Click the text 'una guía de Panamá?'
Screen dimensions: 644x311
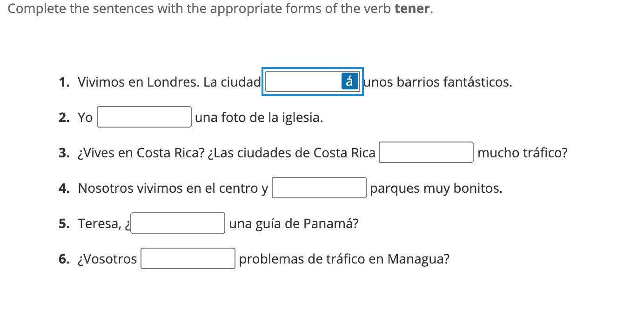click(x=294, y=223)
